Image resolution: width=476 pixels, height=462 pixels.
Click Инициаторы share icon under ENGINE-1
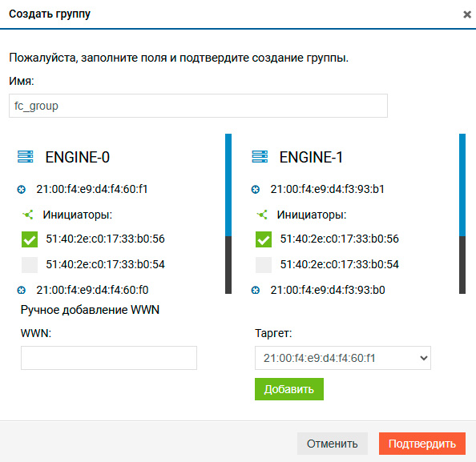coord(262,215)
